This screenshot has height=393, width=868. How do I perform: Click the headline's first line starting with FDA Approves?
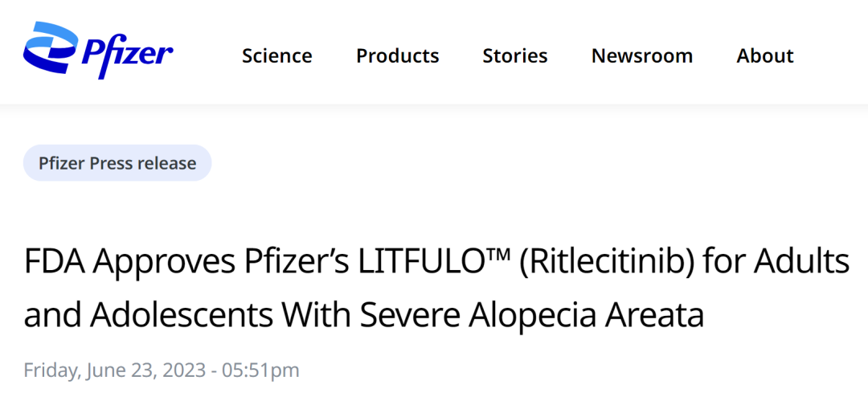point(436,262)
